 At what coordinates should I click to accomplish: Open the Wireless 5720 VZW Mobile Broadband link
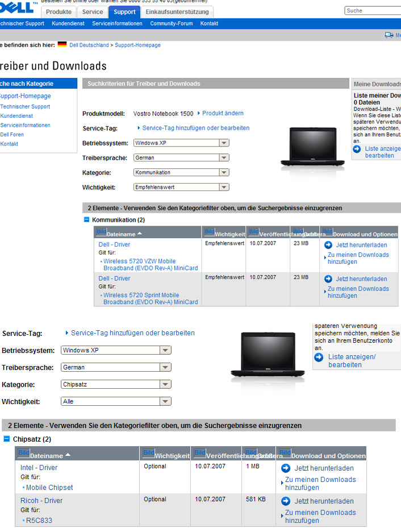(151, 265)
